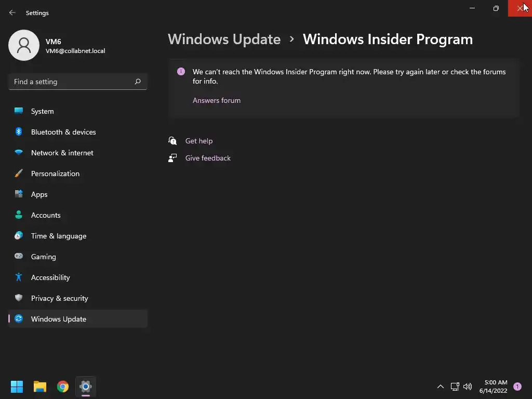Launch Google Chrome from taskbar

(x=63, y=387)
